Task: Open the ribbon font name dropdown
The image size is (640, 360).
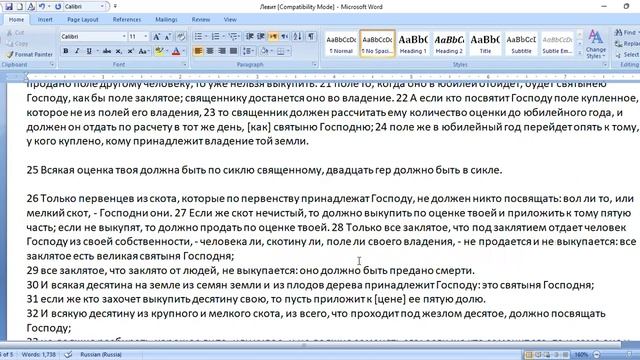Action: (x=124, y=37)
